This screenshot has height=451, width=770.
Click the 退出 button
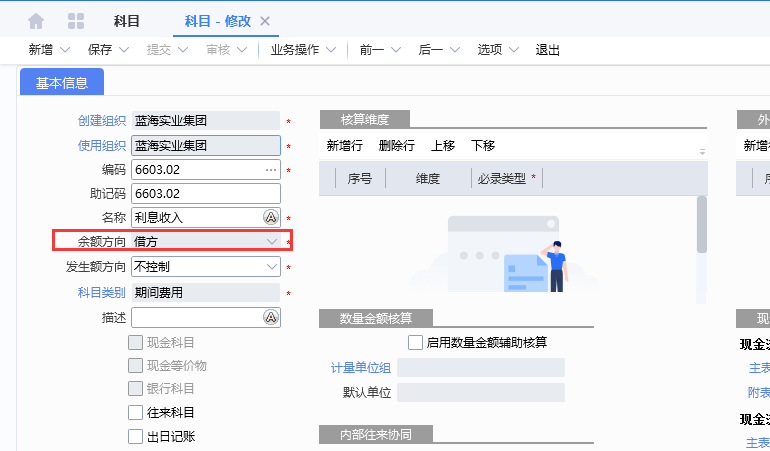click(548, 50)
